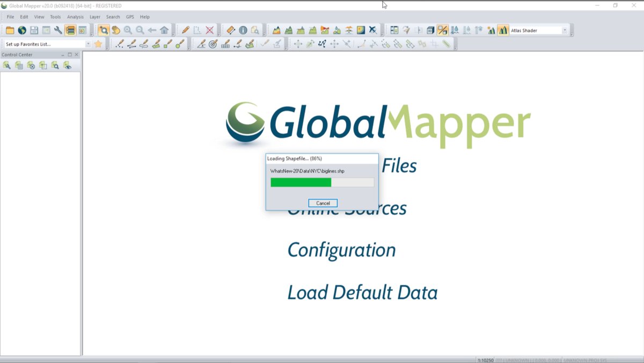Click the 3D View cube icon
Screen dimensions: 644x363
tap(430, 31)
